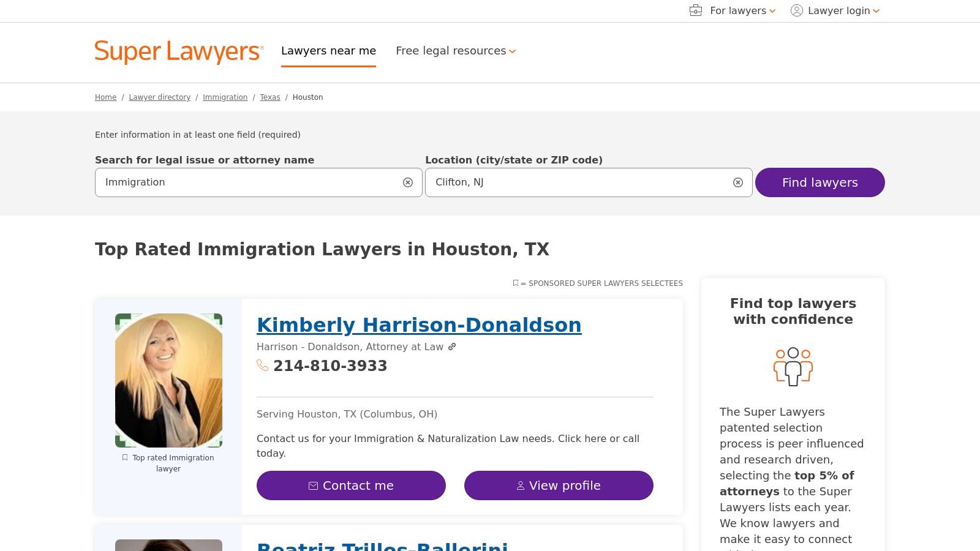Expand the For lawyers dropdown
Viewport: 980px width, 551px height.
(737, 10)
